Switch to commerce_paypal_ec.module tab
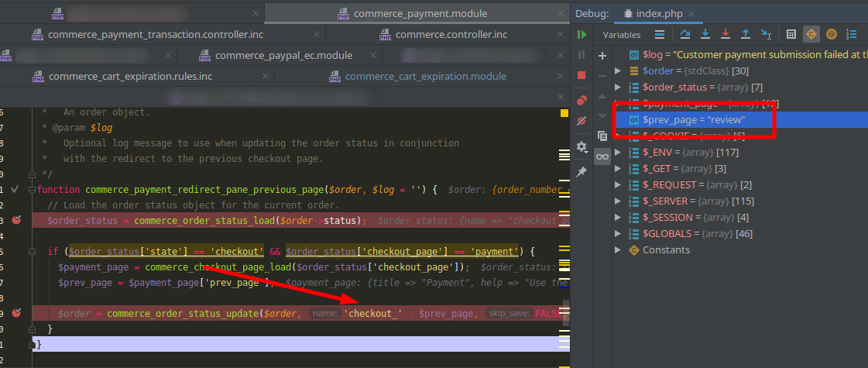The image size is (868, 368). click(x=283, y=56)
